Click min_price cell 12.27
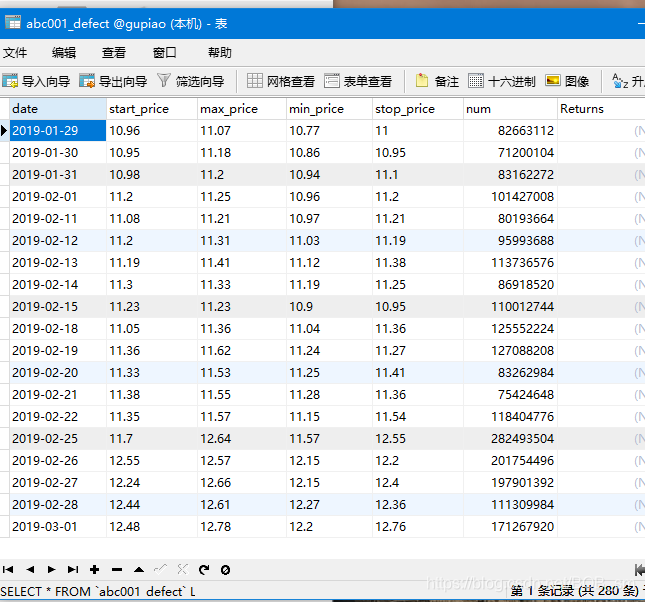The height and width of the screenshot is (602, 645). [x=329, y=504]
